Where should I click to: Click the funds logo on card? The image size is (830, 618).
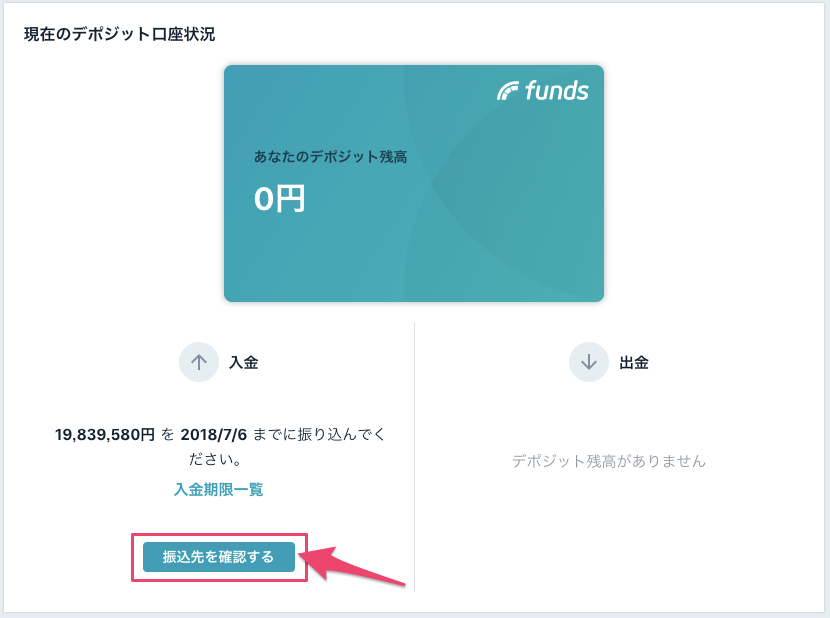pos(543,91)
